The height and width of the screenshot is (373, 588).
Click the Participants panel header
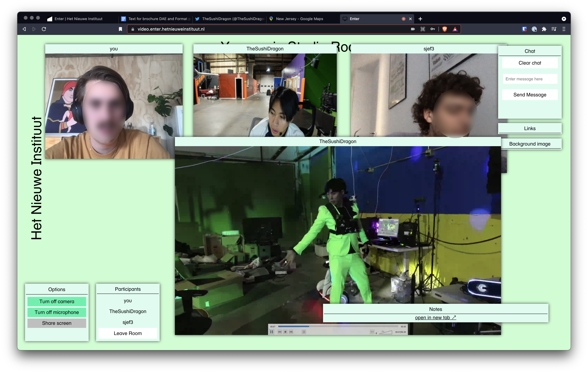coord(128,289)
